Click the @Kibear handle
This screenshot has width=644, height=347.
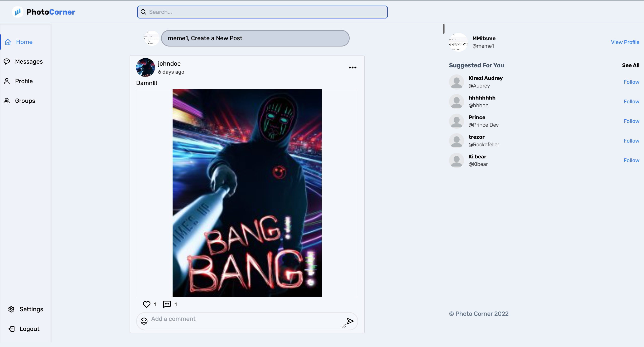click(478, 164)
